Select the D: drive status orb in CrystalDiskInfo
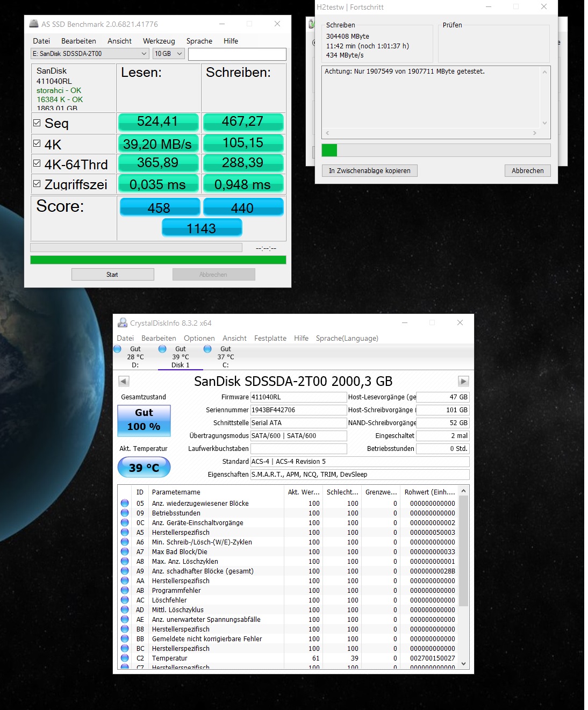588x710 pixels. 117,349
